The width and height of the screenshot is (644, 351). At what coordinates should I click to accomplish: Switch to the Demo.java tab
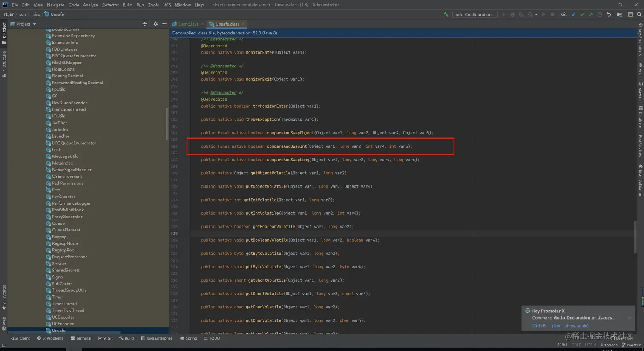pos(188,24)
